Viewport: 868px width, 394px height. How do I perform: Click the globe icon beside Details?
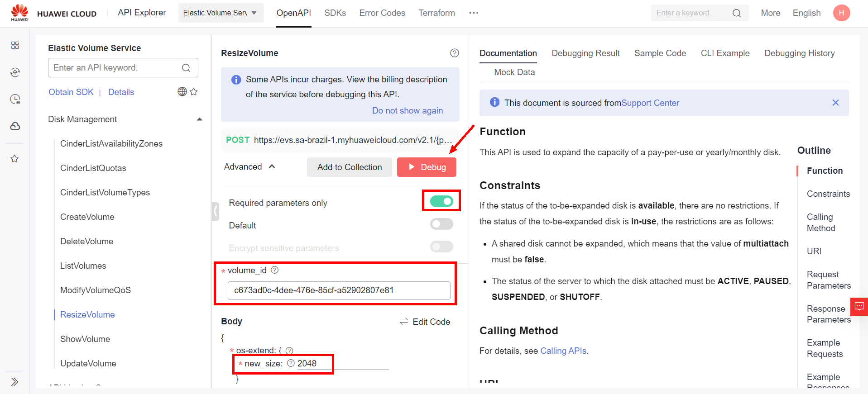click(x=182, y=92)
